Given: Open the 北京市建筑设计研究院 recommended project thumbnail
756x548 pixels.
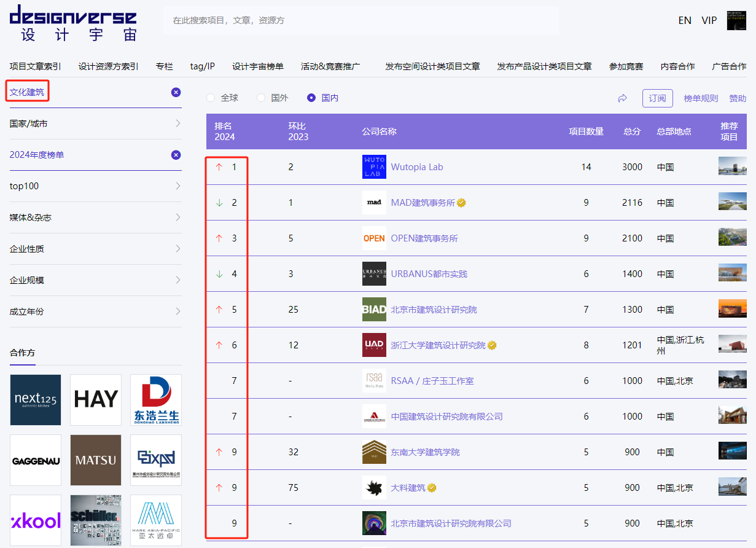Looking at the screenshot, I should (733, 308).
